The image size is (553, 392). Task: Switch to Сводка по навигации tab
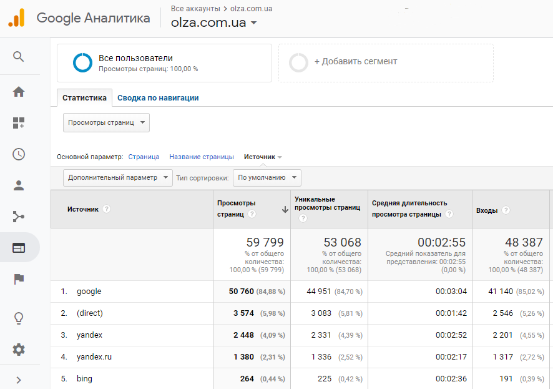158,98
